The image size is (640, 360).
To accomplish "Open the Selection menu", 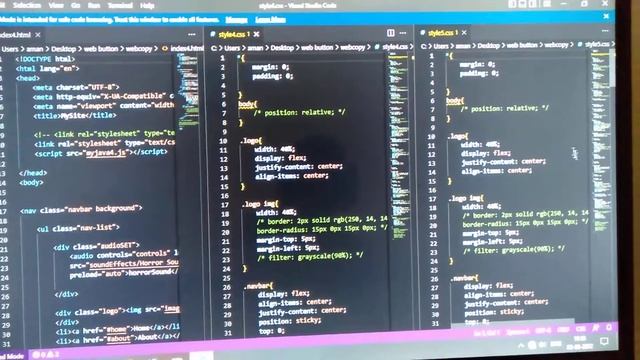I will click(27, 5).
